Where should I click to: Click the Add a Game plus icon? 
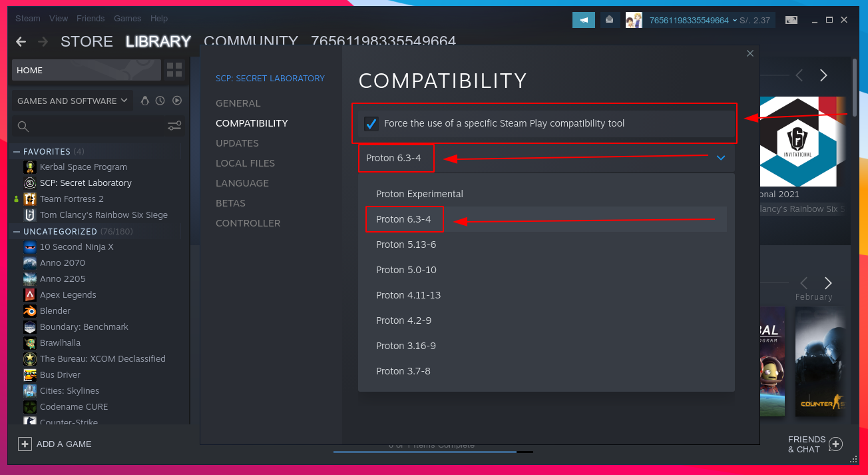(25, 444)
